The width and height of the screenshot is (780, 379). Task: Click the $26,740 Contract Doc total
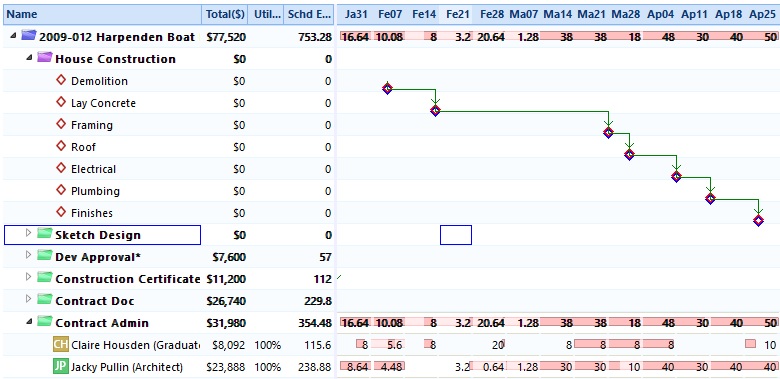pyautogui.click(x=226, y=301)
